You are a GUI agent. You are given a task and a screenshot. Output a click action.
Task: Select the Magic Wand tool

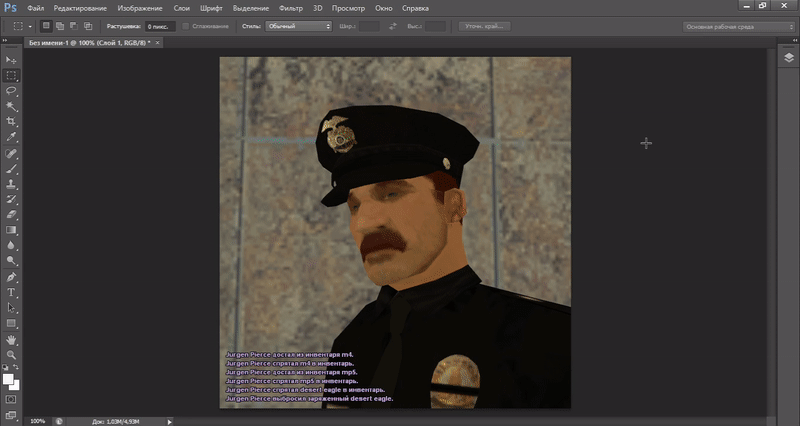[x=11, y=106]
